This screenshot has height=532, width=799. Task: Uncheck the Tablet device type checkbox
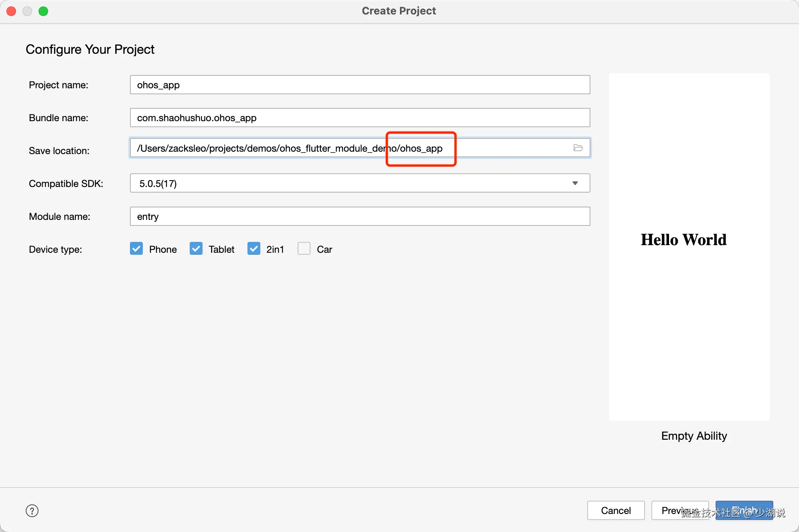click(196, 249)
